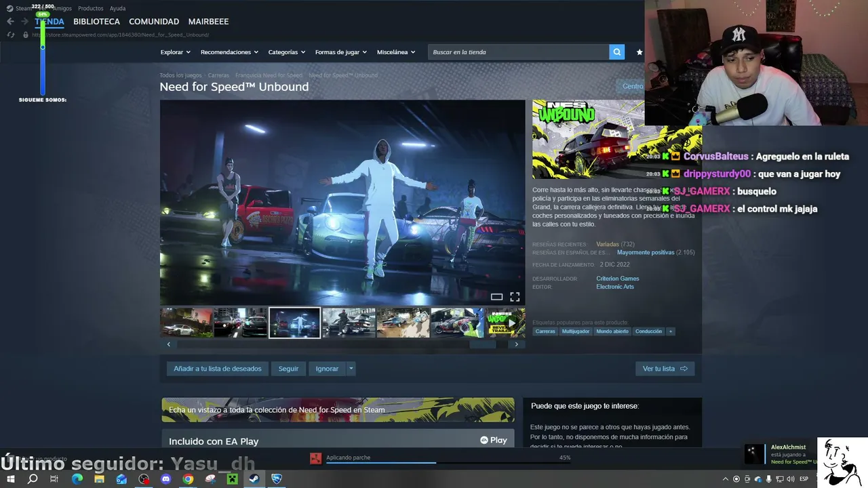
Task: Open Rocket League from taskbar
Action: pyautogui.click(x=276, y=479)
